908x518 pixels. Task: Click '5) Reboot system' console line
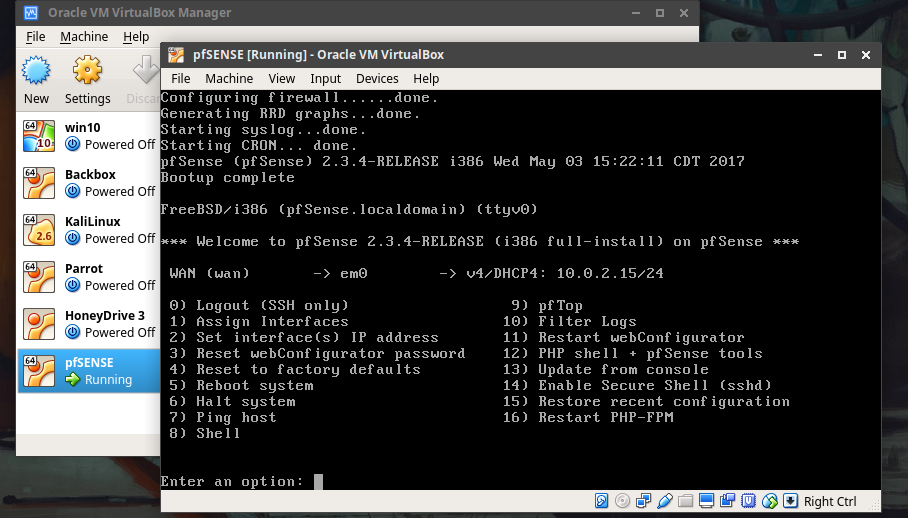pyautogui.click(x=241, y=385)
